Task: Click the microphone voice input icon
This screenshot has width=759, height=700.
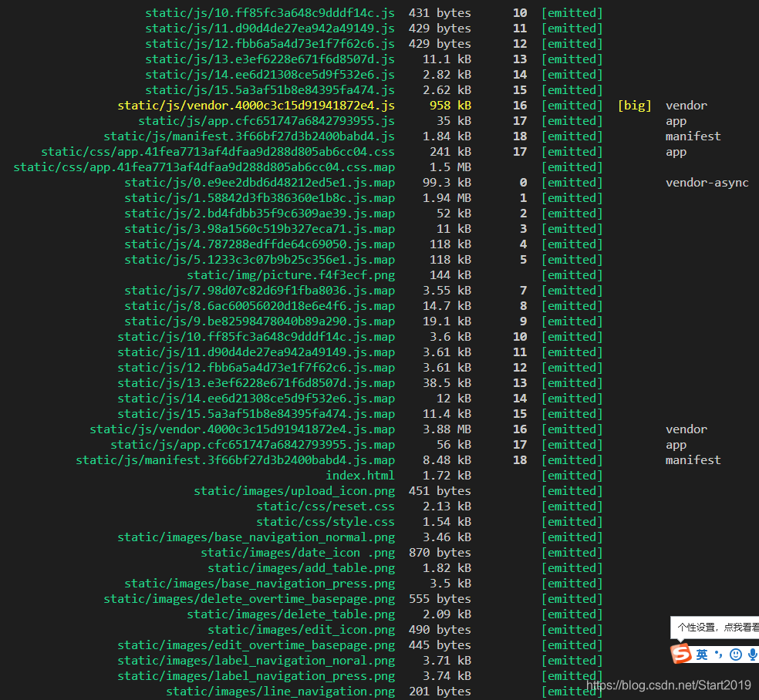Action: (x=752, y=655)
